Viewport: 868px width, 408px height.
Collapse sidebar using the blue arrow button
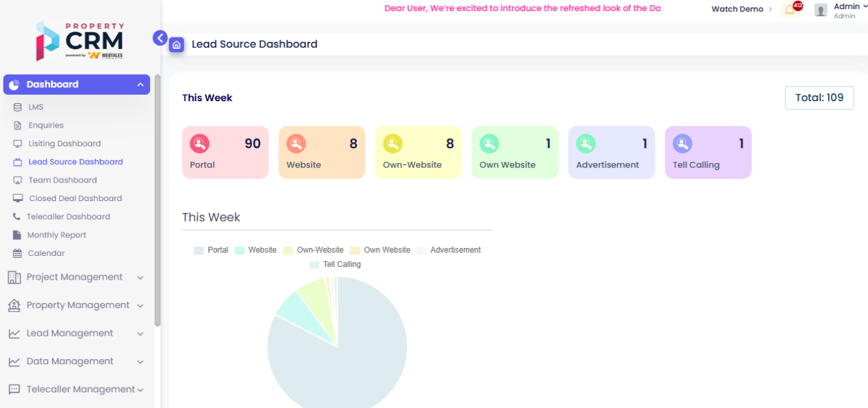(160, 38)
